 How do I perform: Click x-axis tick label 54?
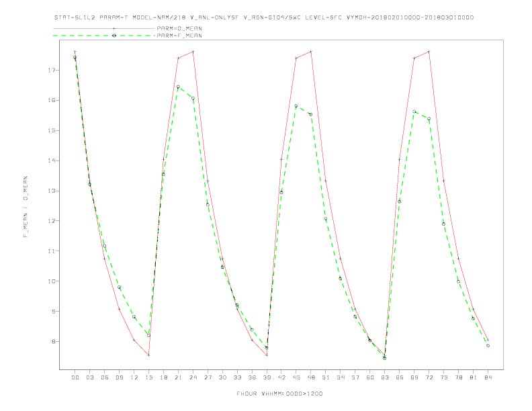pyautogui.click(x=341, y=377)
